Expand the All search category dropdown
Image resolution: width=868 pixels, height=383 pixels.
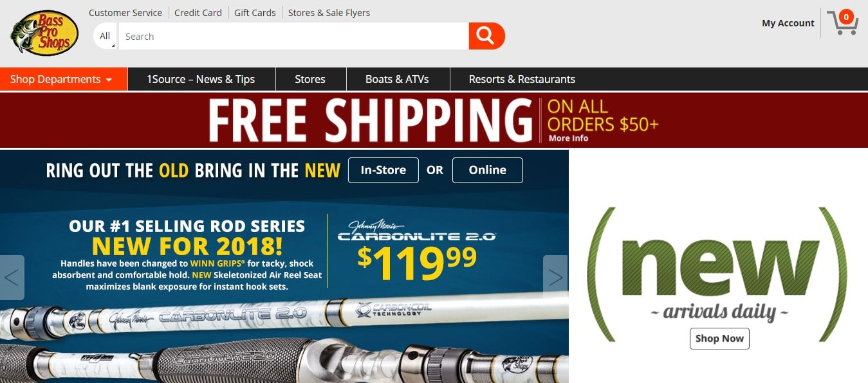point(106,36)
